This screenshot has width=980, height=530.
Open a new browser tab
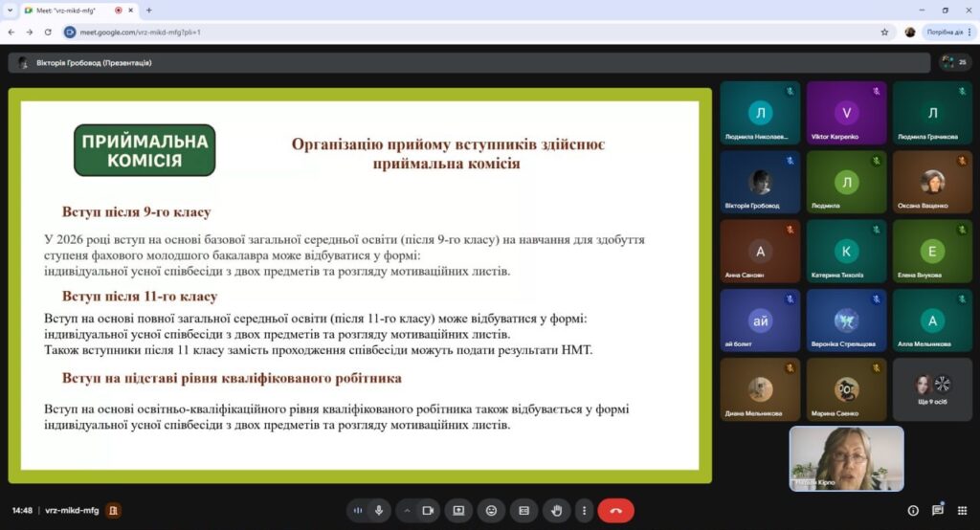click(148, 10)
